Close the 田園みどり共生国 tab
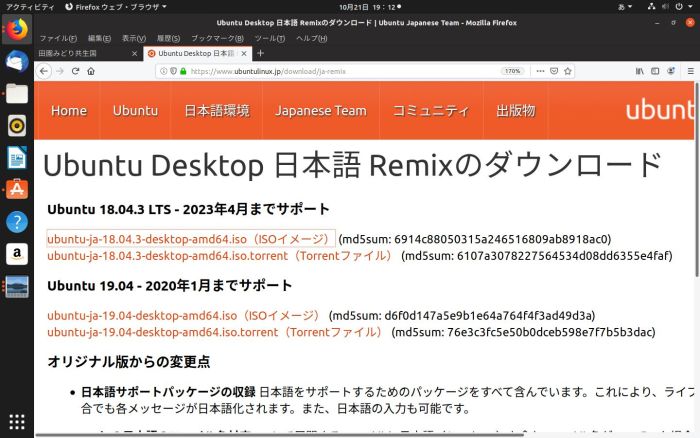Viewport: 700px width, 438px height. tap(134, 54)
